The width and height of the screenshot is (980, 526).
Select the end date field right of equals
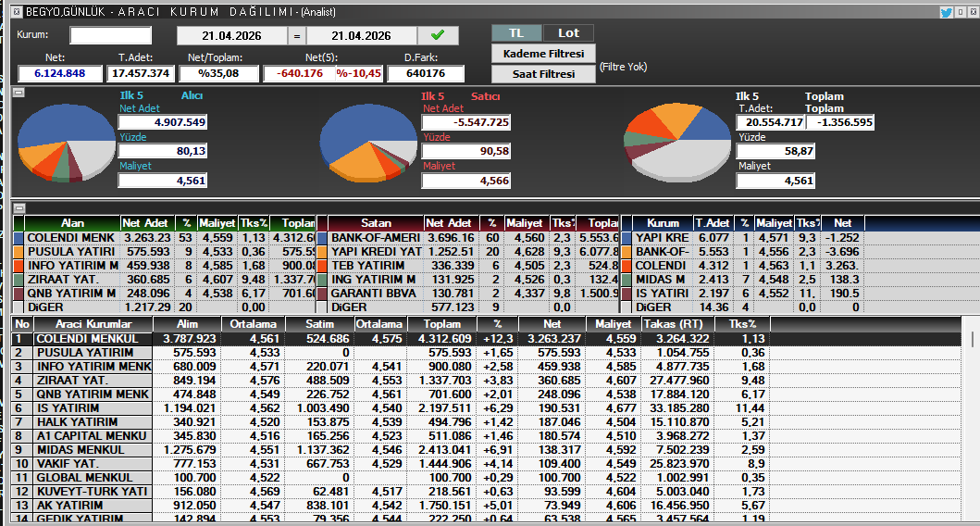pyautogui.click(x=361, y=35)
